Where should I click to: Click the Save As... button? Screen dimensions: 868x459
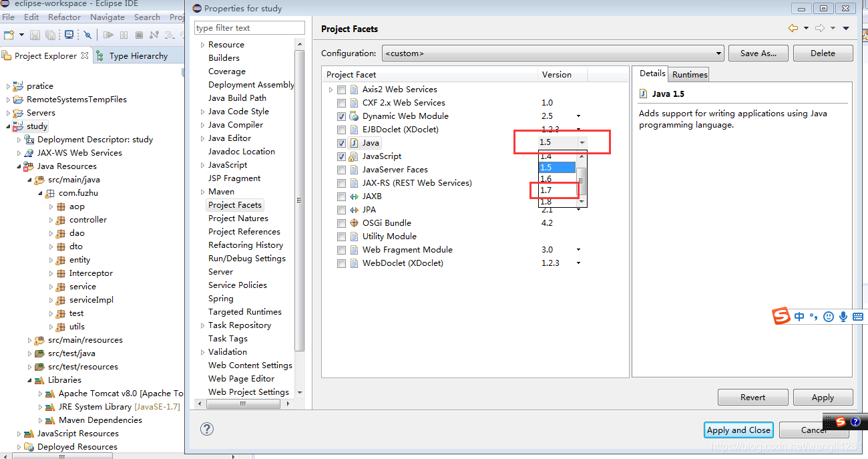[x=758, y=53]
